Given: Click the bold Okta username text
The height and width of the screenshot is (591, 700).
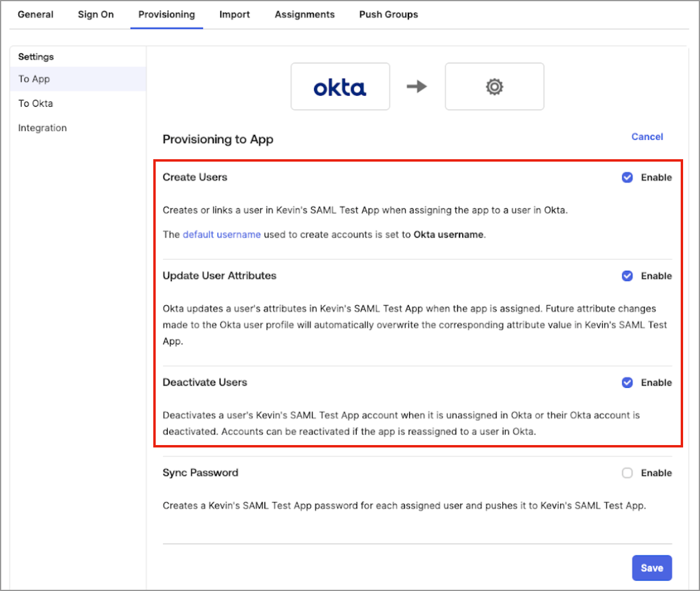Looking at the screenshot, I should click(448, 235).
